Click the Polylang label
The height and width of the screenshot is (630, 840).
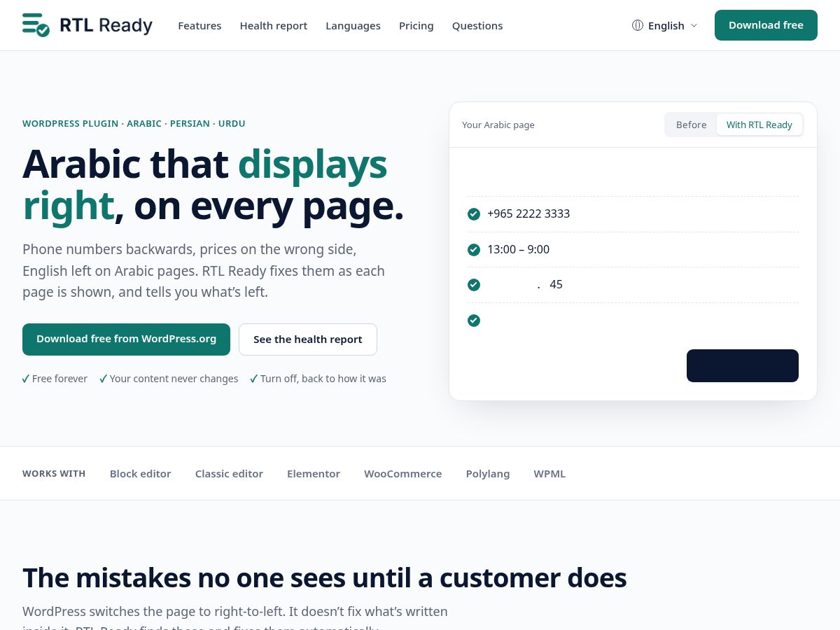pyautogui.click(x=488, y=474)
